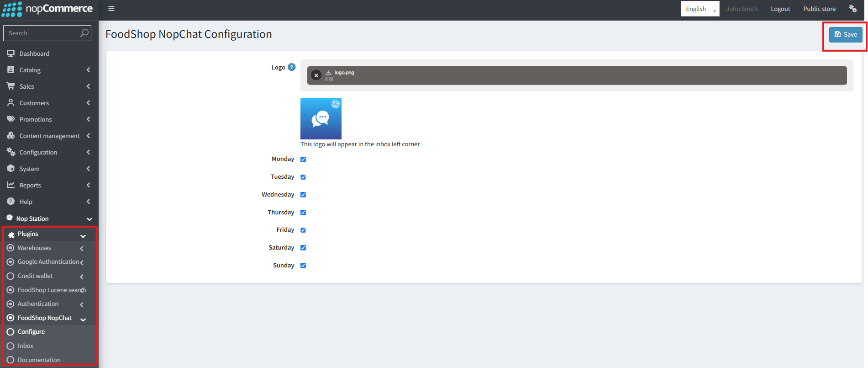
Task: Collapse the Nop Station menu chevron
Action: [x=89, y=219]
